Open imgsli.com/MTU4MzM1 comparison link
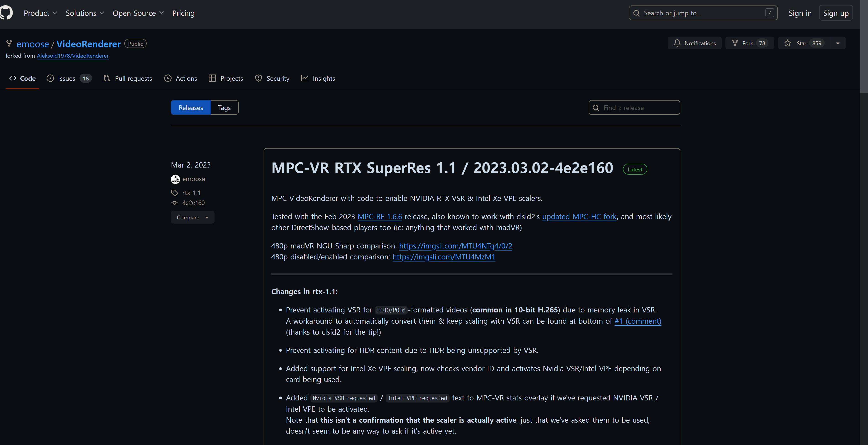This screenshot has width=868, height=445. pos(444,257)
